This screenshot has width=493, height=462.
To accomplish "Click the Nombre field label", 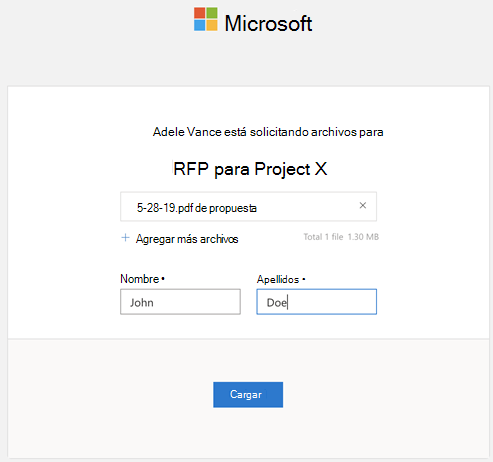I will (x=140, y=279).
